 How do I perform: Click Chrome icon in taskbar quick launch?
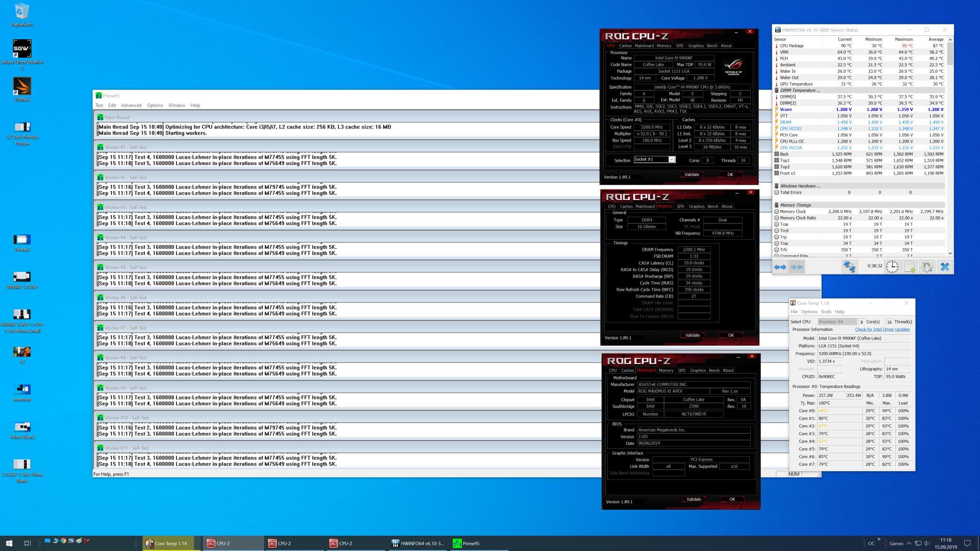63,541
